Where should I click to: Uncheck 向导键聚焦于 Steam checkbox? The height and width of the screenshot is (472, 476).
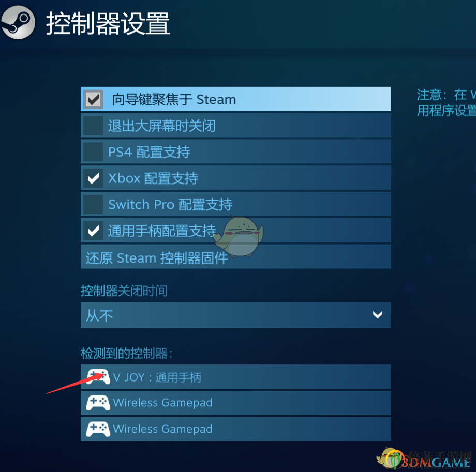(x=93, y=99)
